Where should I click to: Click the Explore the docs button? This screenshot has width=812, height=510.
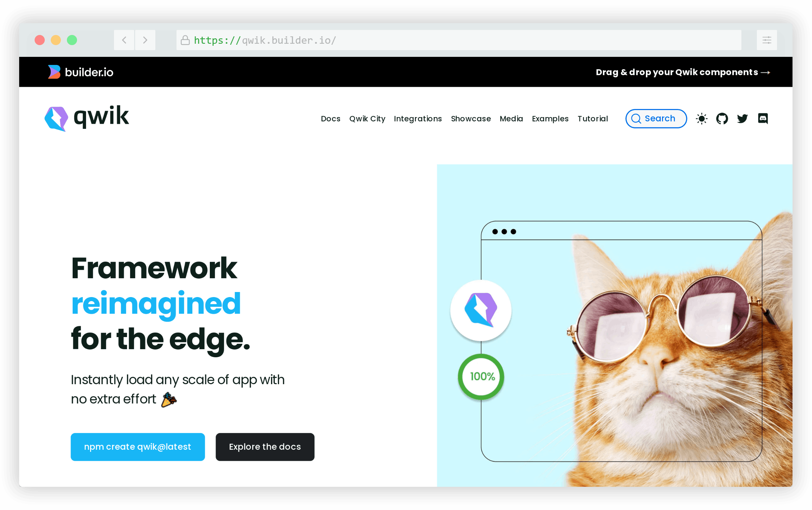265,447
